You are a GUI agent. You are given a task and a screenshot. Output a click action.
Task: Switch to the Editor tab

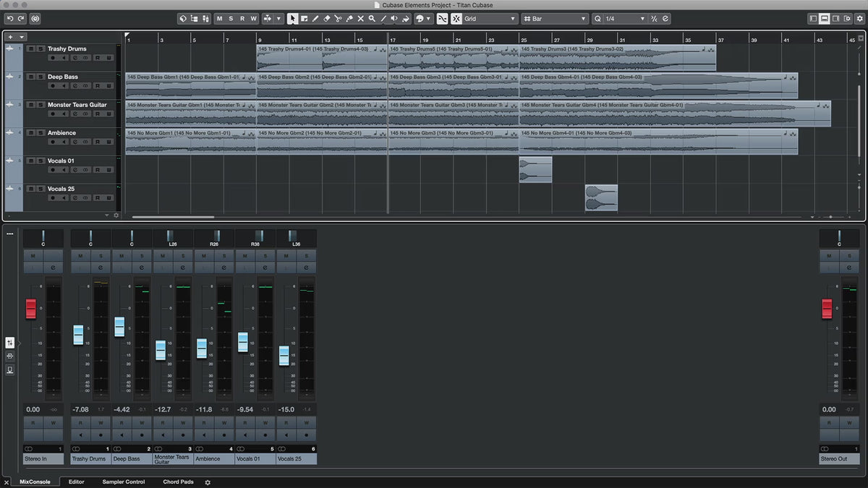point(76,481)
